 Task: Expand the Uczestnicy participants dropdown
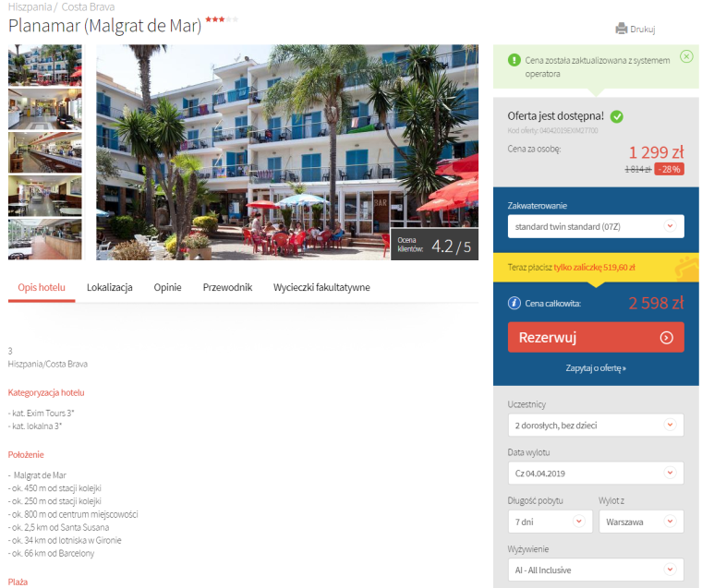pyautogui.click(x=596, y=426)
